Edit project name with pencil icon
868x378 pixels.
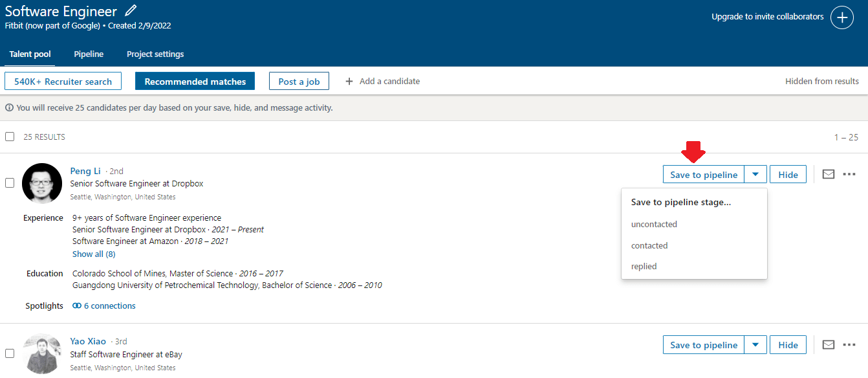(x=131, y=11)
